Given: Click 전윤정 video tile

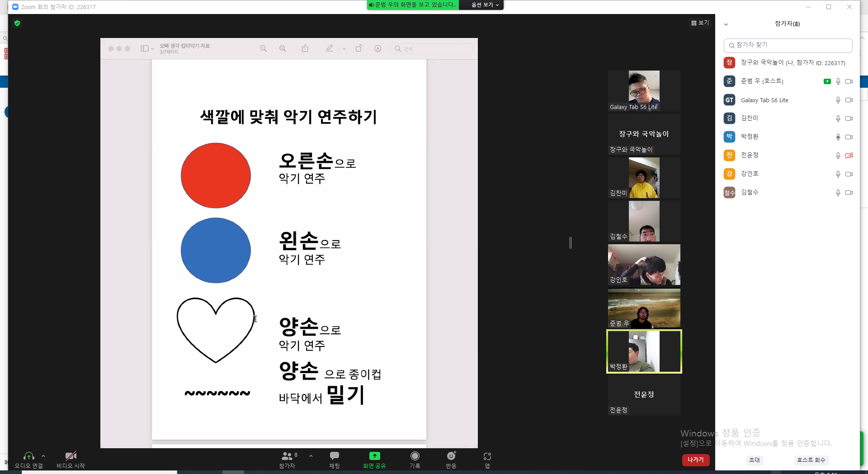Looking at the screenshot, I should point(644,395).
